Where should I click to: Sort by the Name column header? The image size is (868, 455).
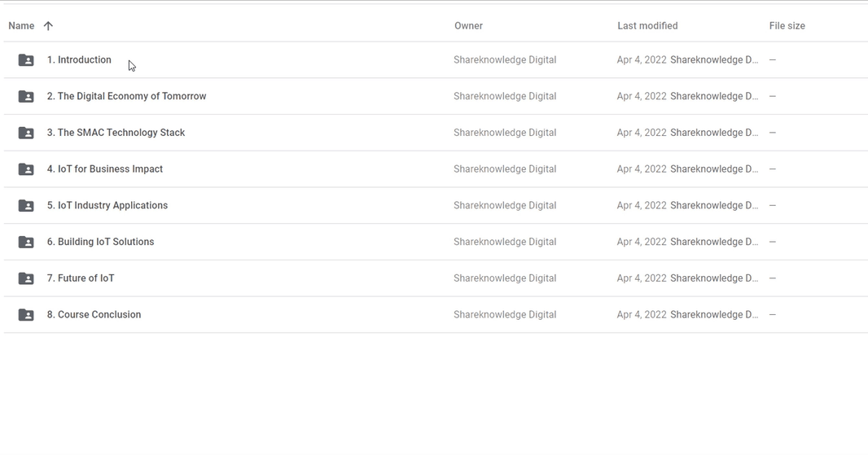(21, 26)
